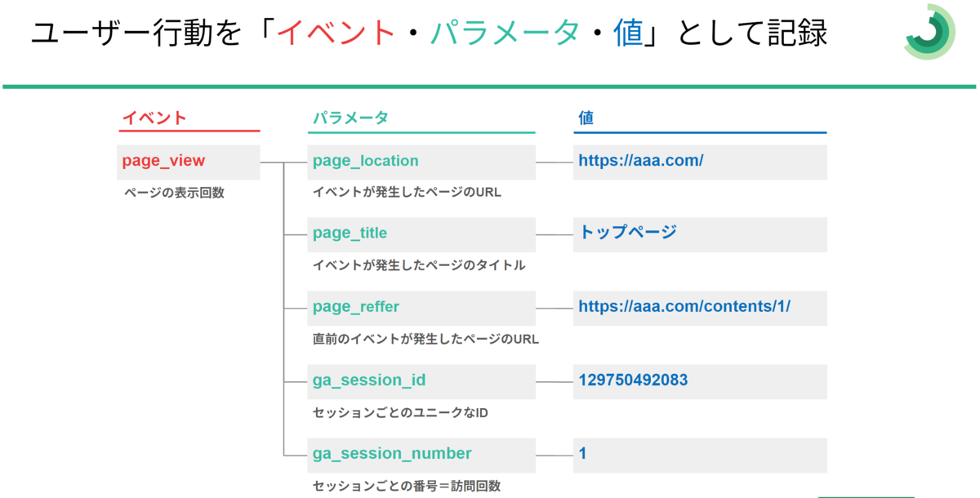
Task: Click the ga_session_number value 1
Action: pos(700,455)
